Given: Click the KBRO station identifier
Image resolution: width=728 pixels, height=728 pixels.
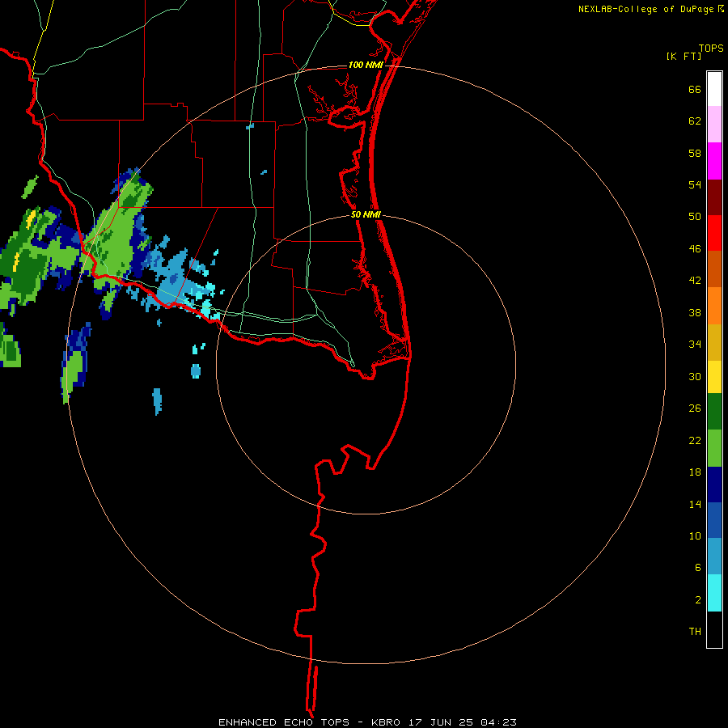Looking at the screenshot, I should point(387,722).
